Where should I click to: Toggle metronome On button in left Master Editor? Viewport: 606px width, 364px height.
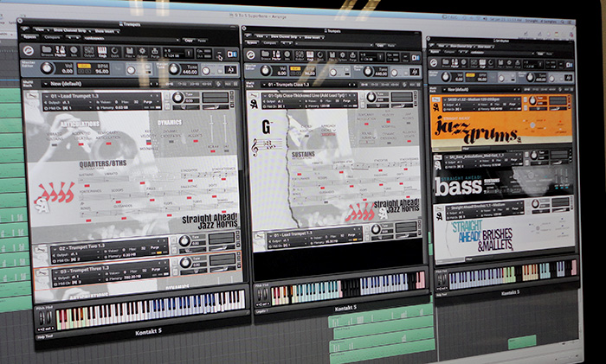coord(148,67)
